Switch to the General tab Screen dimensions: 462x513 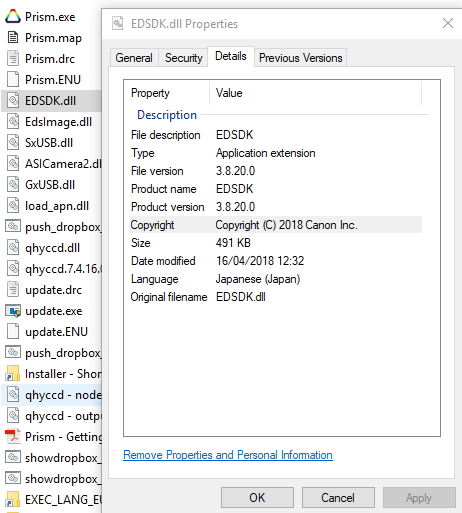point(134,58)
